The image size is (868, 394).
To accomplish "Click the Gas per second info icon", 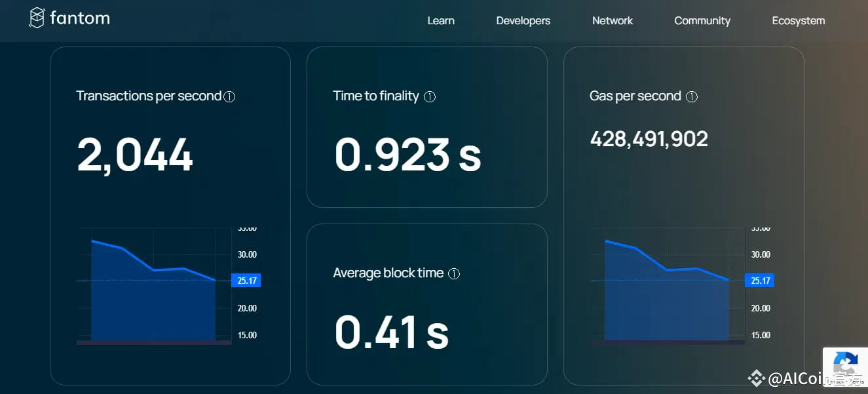I will (x=692, y=96).
